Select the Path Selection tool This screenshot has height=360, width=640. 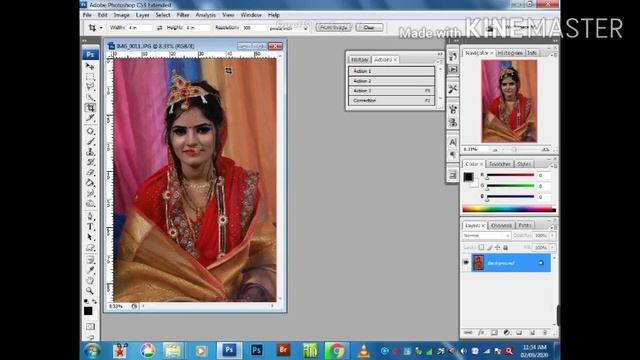tap(90, 237)
